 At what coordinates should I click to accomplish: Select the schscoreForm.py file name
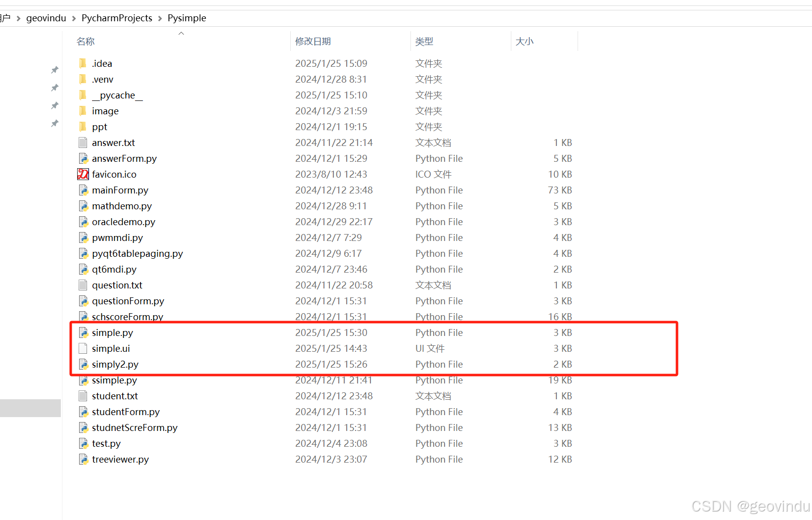click(128, 317)
